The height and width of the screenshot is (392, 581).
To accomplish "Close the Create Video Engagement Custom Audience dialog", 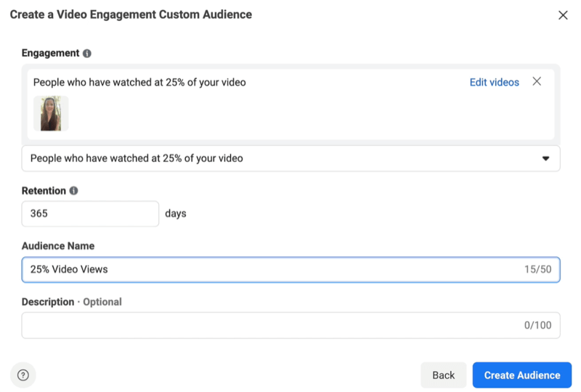I will [x=563, y=15].
